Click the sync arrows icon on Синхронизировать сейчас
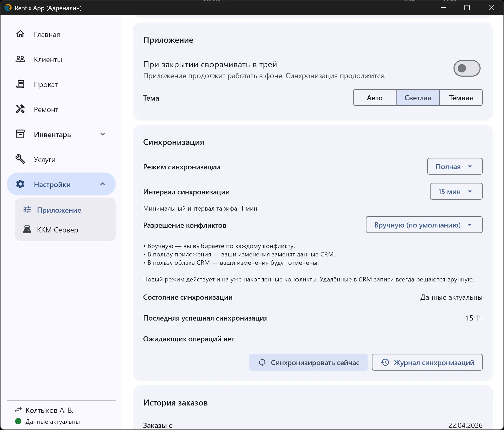This screenshot has height=430, width=504. pos(262,363)
